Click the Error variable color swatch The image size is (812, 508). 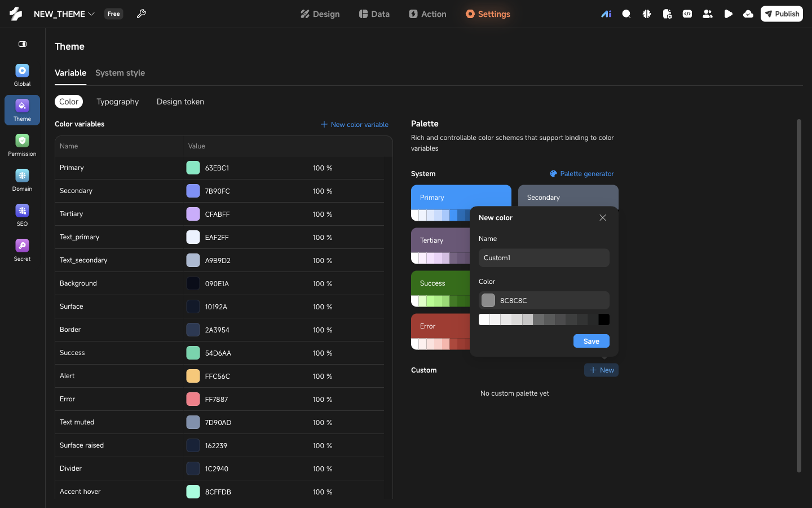(193, 399)
